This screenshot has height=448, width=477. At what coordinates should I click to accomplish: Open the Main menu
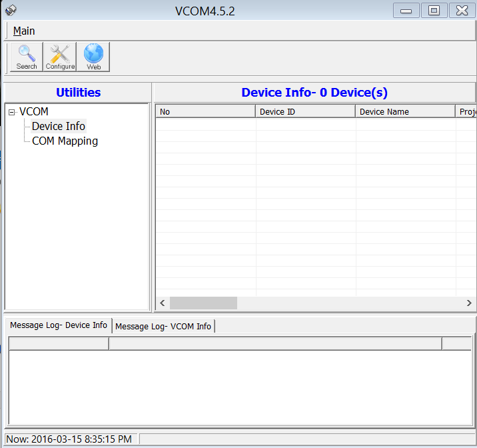(x=24, y=31)
